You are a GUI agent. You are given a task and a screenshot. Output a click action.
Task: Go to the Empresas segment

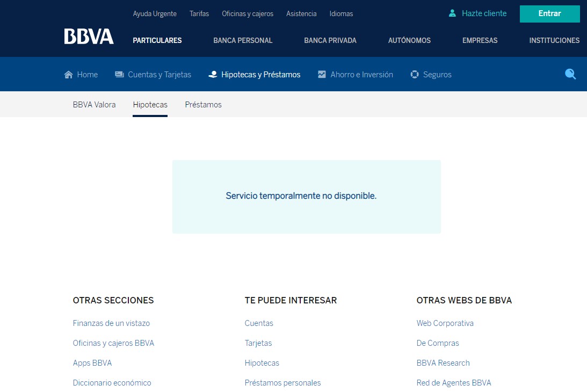pos(480,40)
